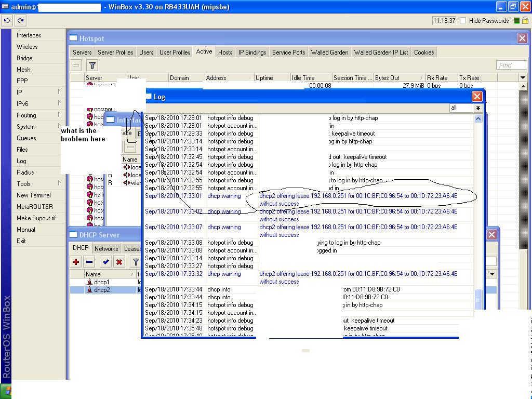Enable DHCP server with blue checkmark icon
The width and height of the screenshot is (532, 399).
point(106,262)
